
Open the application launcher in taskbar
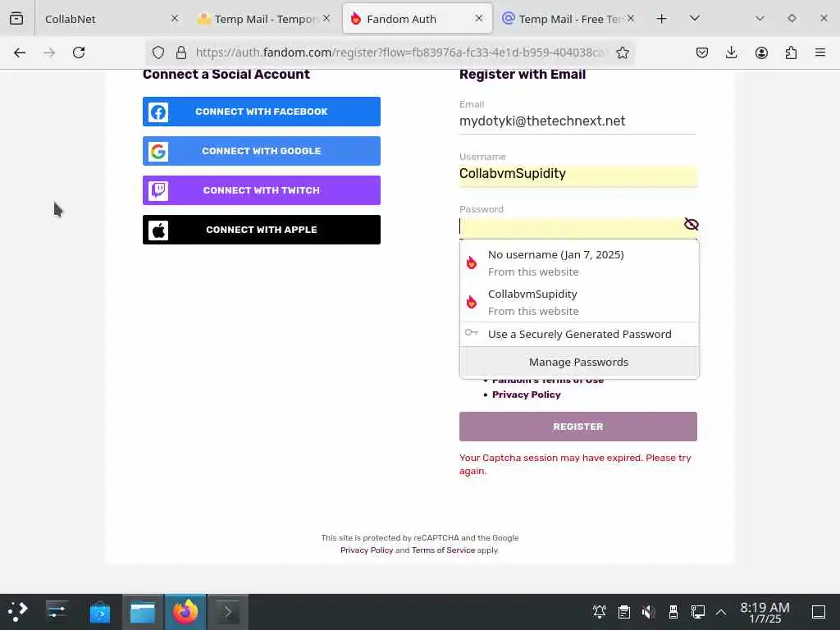tap(18, 612)
